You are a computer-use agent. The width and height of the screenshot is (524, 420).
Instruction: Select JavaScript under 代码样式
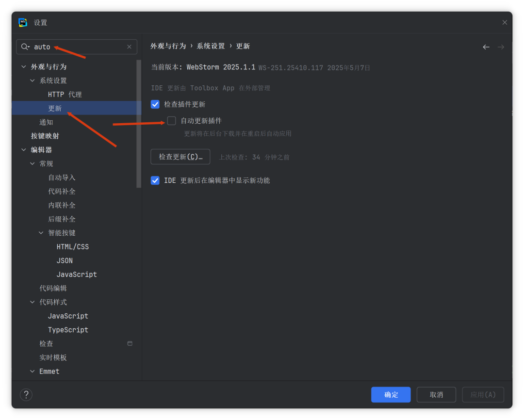pyautogui.click(x=68, y=316)
